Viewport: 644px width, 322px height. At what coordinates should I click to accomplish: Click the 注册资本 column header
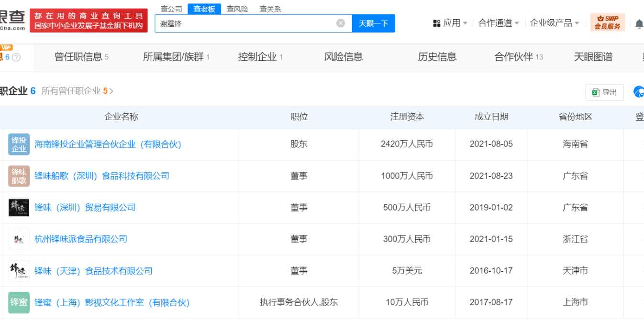pyautogui.click(x=407, y=117)
